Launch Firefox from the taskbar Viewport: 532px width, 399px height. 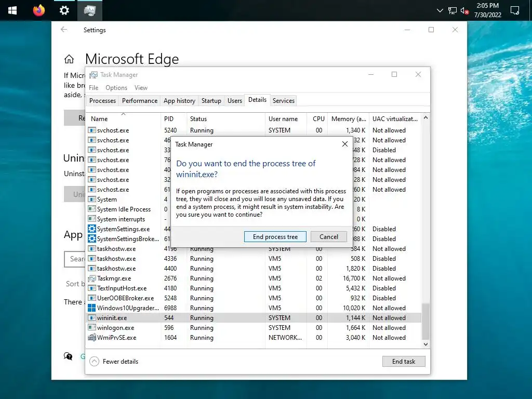(x=38, y=10)
